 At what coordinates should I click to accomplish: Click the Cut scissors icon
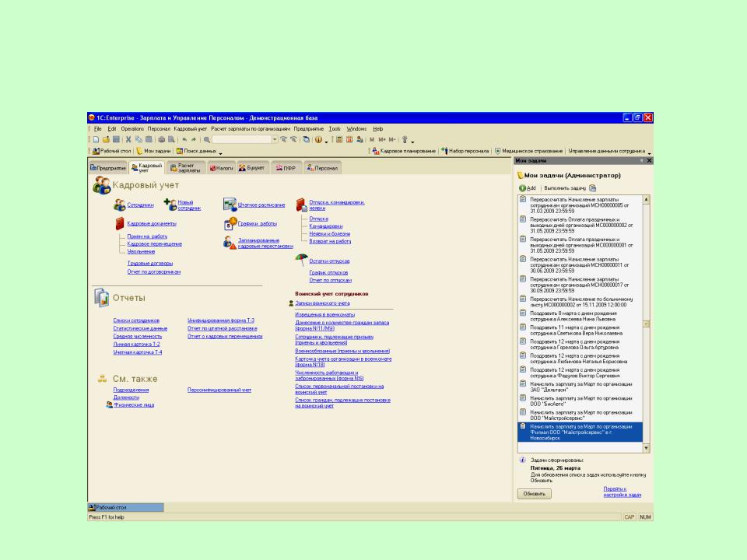click(128, 139)
